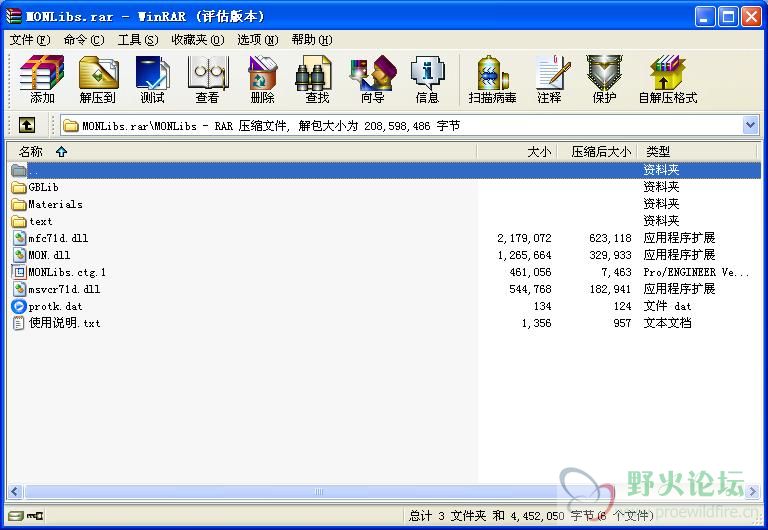Viewport: 768px width, 530px height.
Task: Select the parent '..' folder row
Action: point(384,170)
